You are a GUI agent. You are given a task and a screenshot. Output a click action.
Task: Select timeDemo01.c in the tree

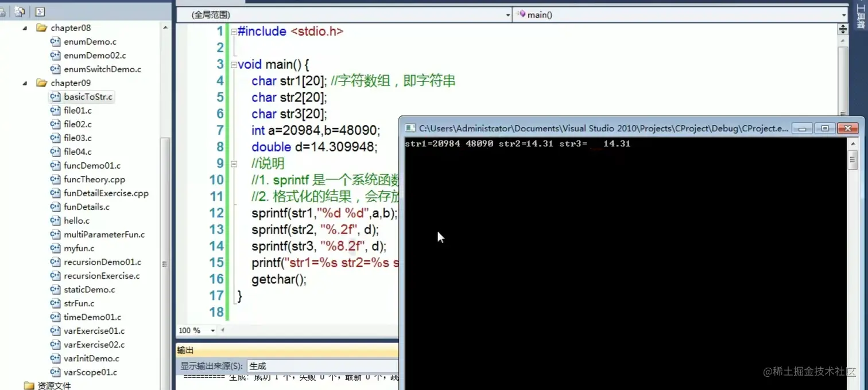pos(92,317)
